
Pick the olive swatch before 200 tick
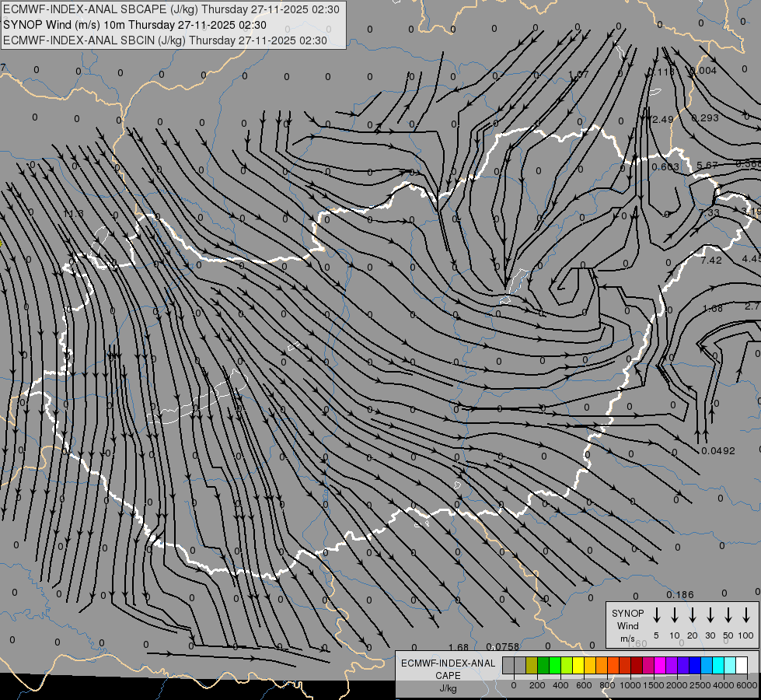(x=532, y=665)
